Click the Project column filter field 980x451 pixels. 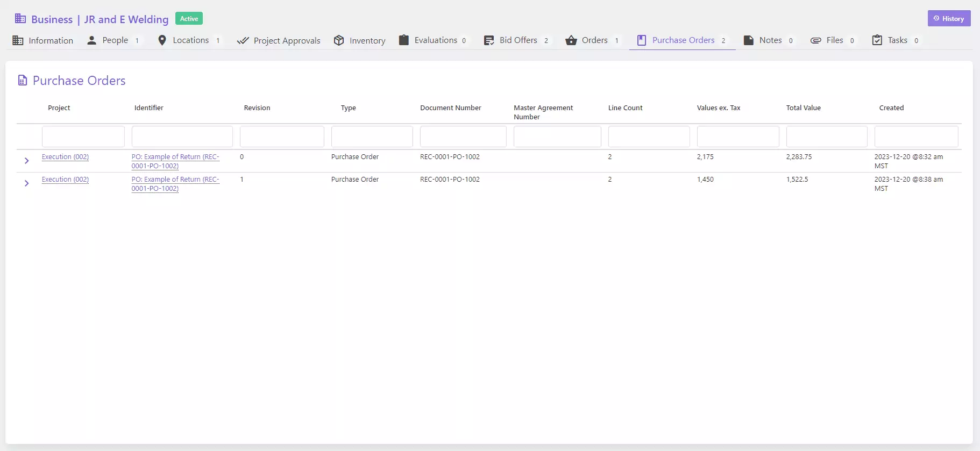click(83, 137)
